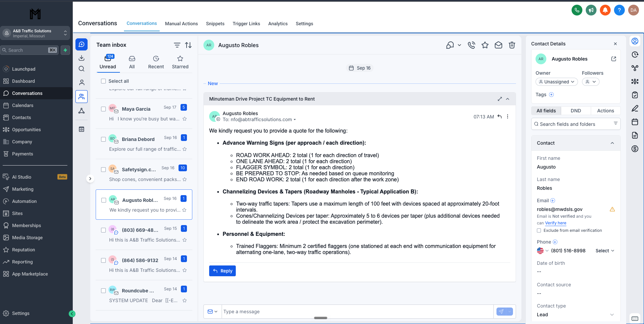Open the megaphone announcements icon

pos(591,10)
